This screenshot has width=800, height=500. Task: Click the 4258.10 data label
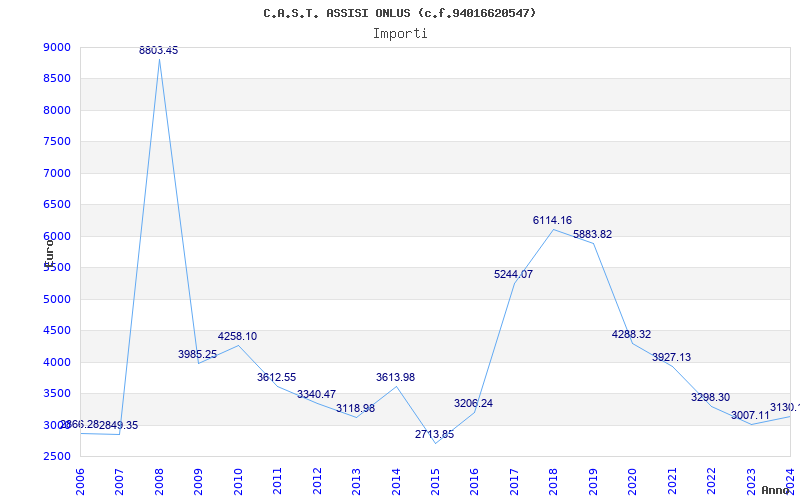click(237, 336)
